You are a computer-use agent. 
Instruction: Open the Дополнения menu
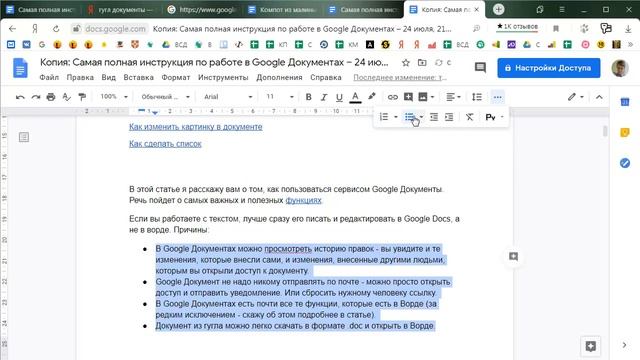(279, 77)
